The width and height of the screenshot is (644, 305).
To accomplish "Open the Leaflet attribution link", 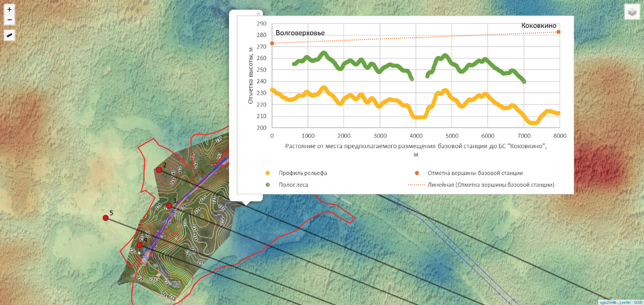I will tap(625, 302).
